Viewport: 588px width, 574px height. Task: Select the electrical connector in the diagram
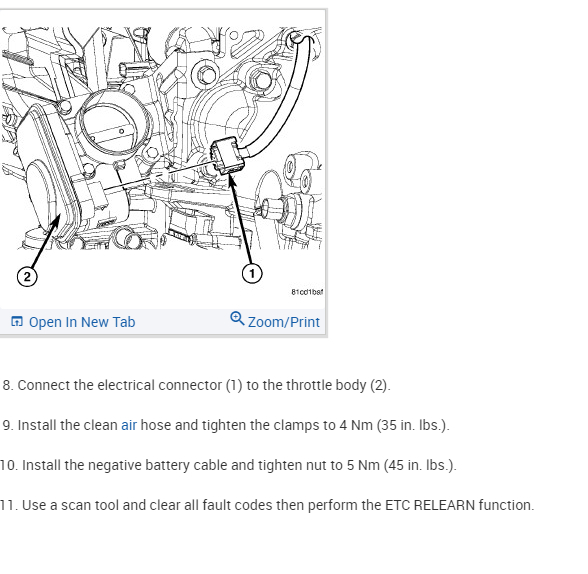pos(227,155)
